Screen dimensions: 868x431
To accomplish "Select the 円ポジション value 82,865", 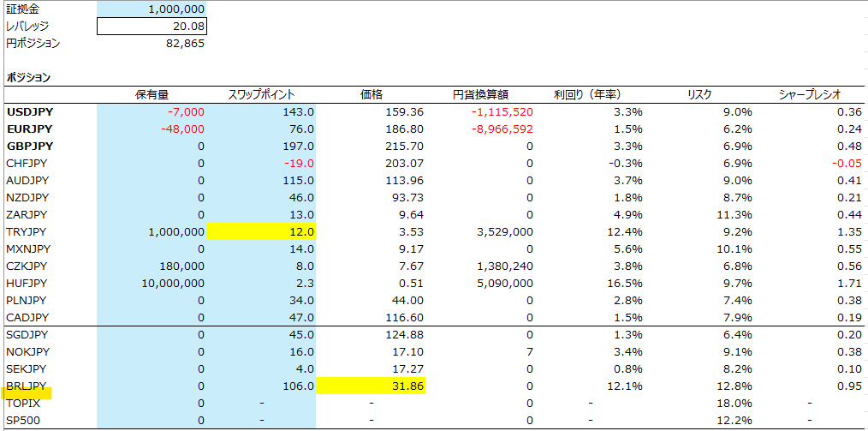I will (x=152, y=44).
